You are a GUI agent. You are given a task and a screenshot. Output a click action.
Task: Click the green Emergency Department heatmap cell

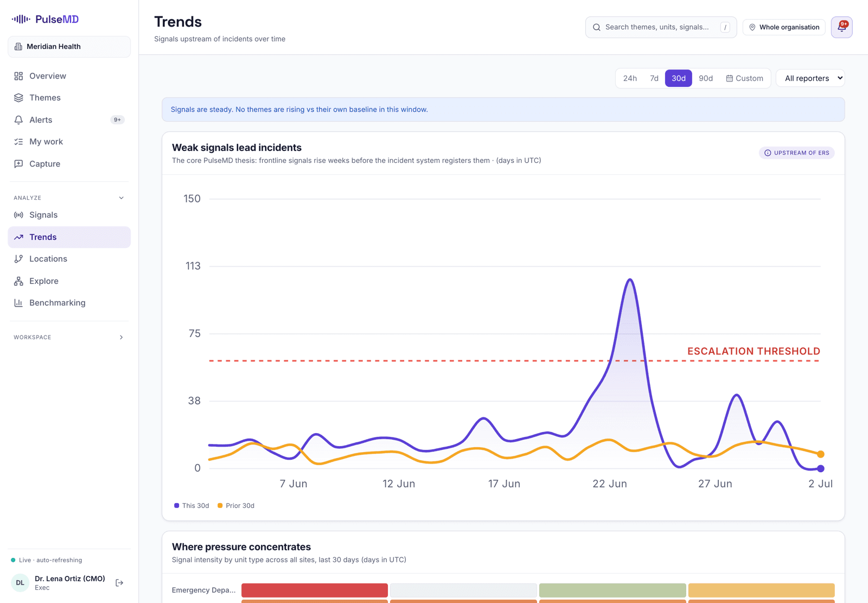pos(612,591)
